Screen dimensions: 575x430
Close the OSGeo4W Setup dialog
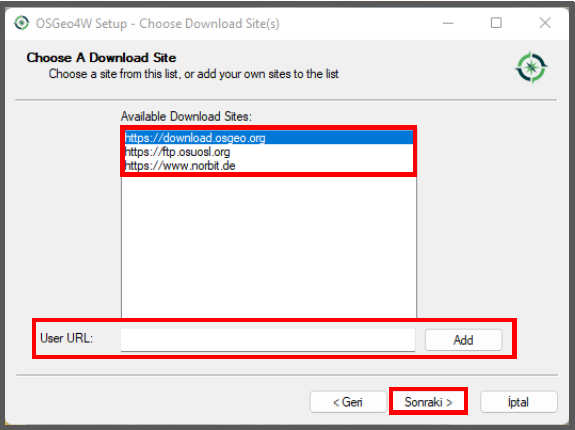pos(545,23)
